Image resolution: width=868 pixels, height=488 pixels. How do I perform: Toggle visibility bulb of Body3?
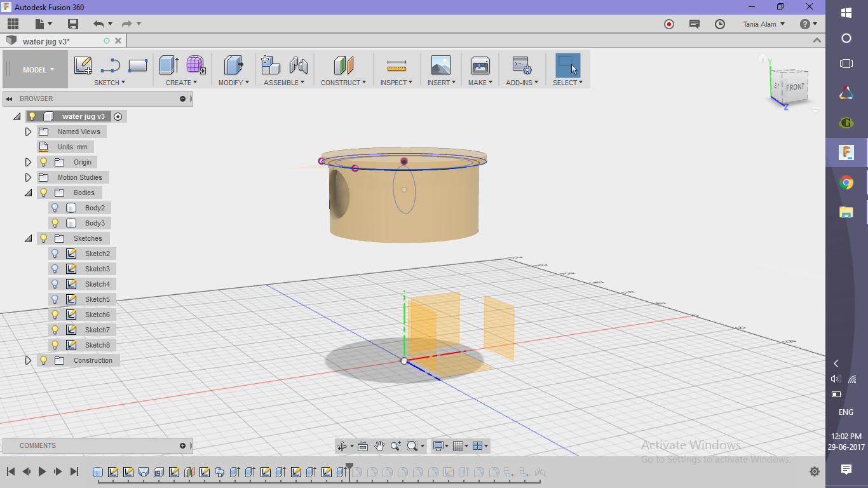click(x=55, y=223)
